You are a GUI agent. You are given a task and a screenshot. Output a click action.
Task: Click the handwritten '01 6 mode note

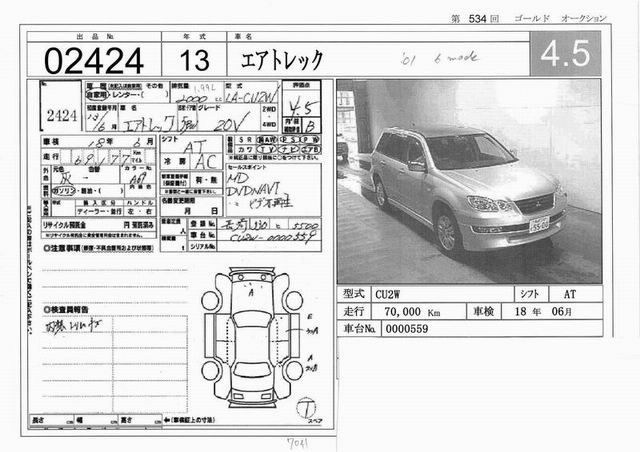coord(440,59)
